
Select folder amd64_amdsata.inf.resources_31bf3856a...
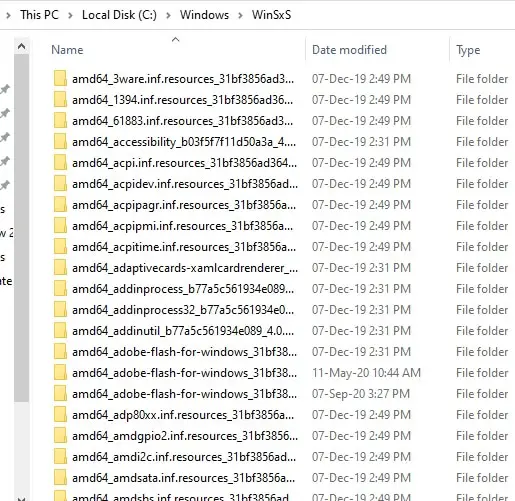point(183,478)
